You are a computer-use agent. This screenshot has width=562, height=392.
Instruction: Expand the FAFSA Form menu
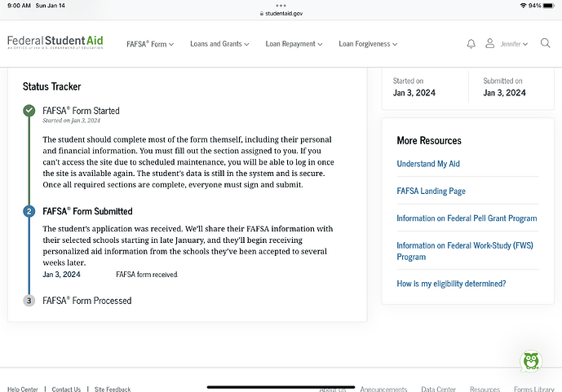(x=150, y=44)
